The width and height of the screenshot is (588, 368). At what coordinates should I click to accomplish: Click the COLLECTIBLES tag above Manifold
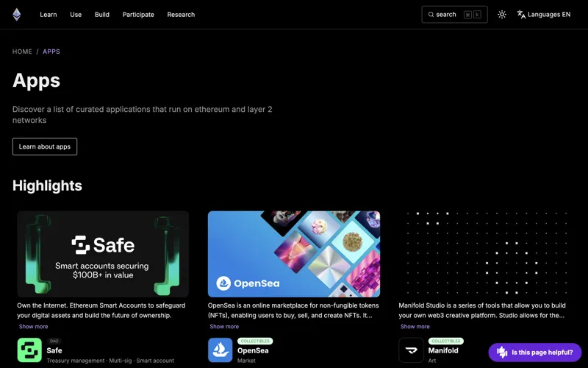(x=446, y=341)
